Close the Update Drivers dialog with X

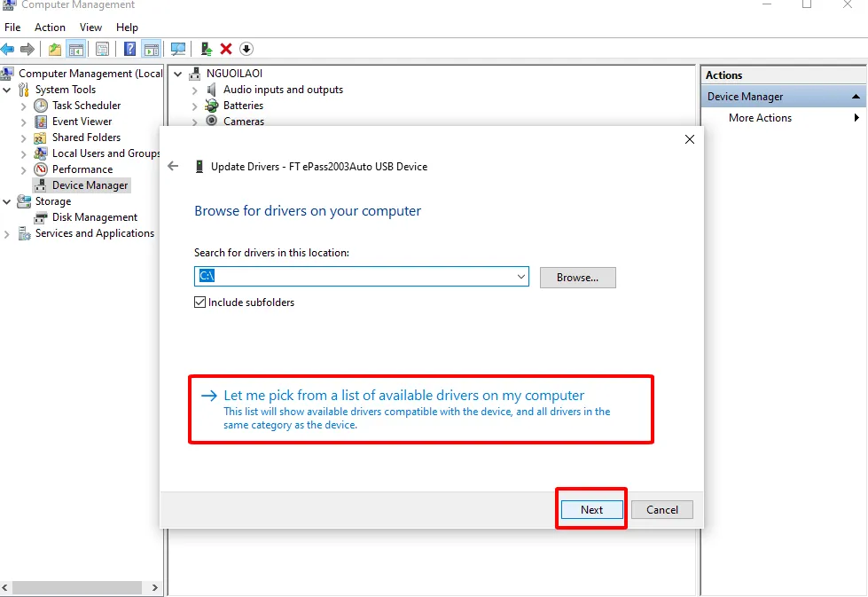tap(689, 139)
